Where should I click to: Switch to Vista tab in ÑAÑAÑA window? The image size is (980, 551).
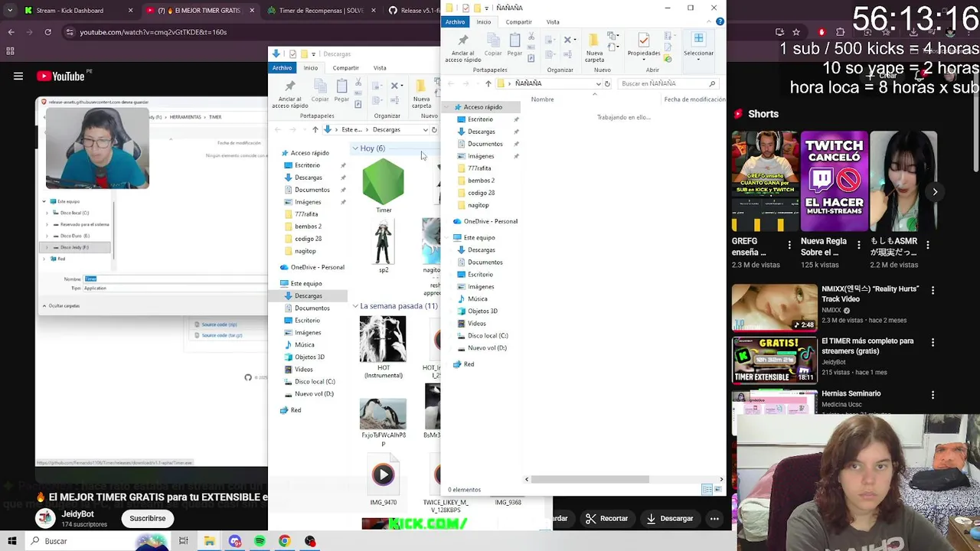[553, 21]
